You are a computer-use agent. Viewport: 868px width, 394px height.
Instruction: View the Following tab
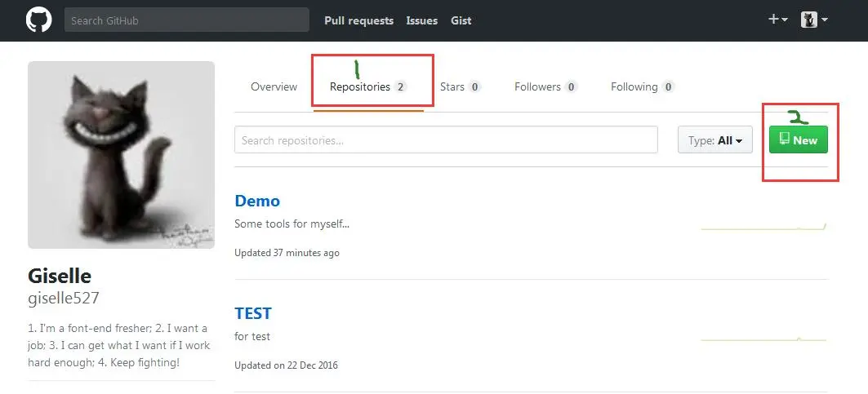pos(643,87)
